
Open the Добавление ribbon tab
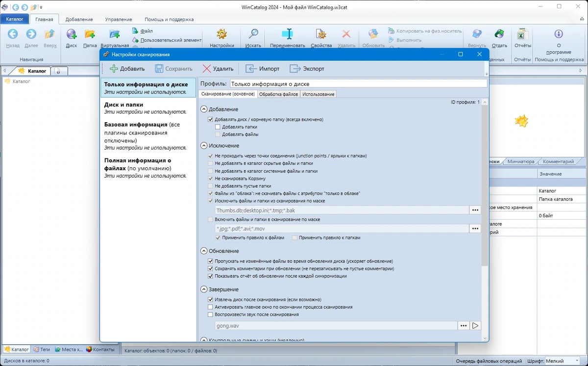(79, 19)
